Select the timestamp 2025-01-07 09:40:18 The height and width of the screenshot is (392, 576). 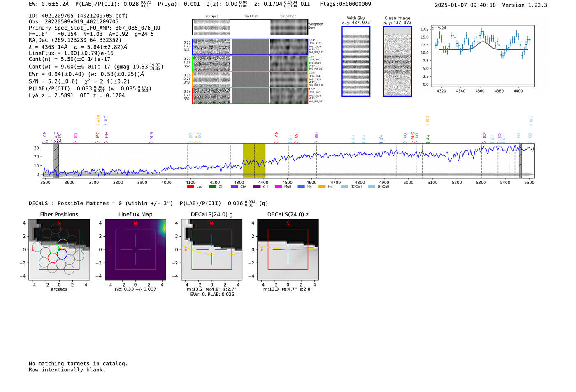pyautogui.click(x=465, y=5)
